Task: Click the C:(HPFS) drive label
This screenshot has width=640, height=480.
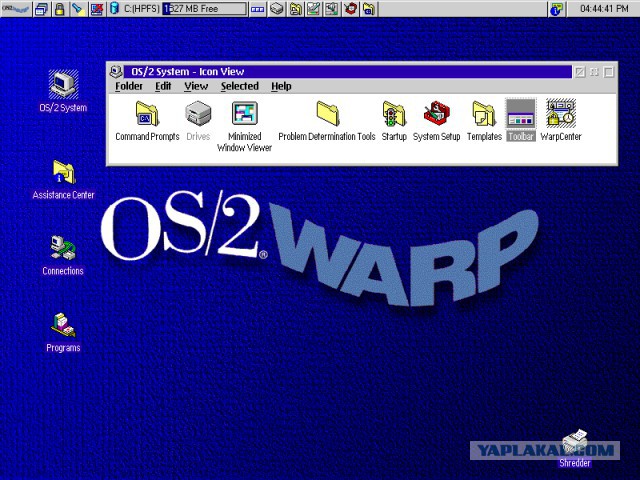Action: pyautogui.click(x=142, y=9)
